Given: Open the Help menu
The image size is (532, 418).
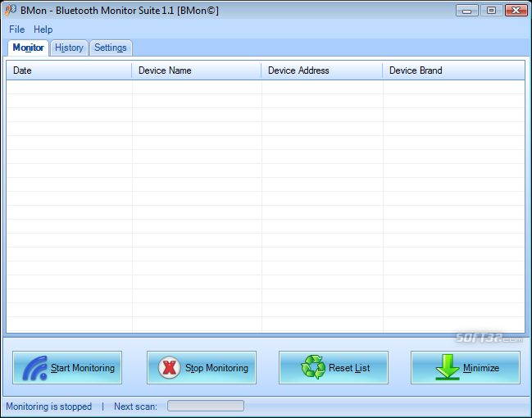Looking at the screenshot, I should click(43, 30).
